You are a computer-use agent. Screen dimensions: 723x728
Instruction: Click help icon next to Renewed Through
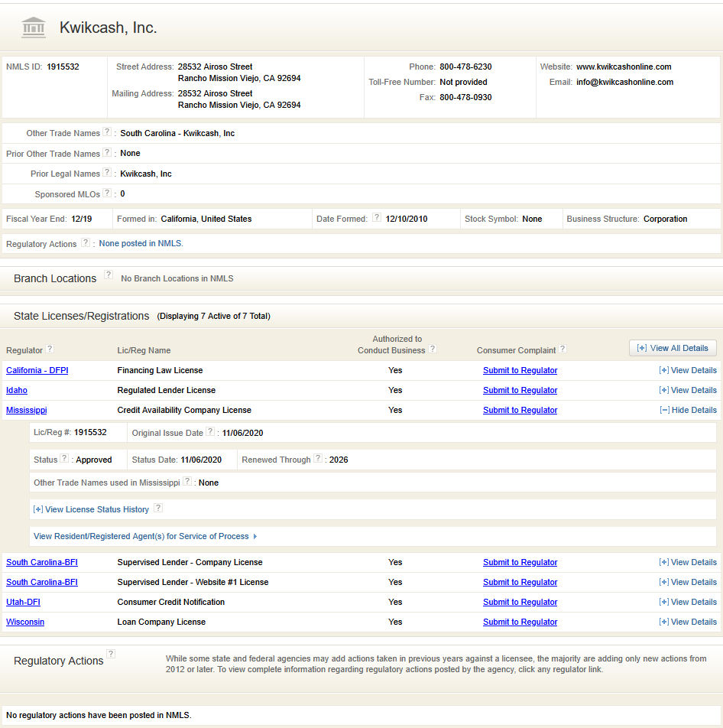pyautogui.click(x=317, y=459)
